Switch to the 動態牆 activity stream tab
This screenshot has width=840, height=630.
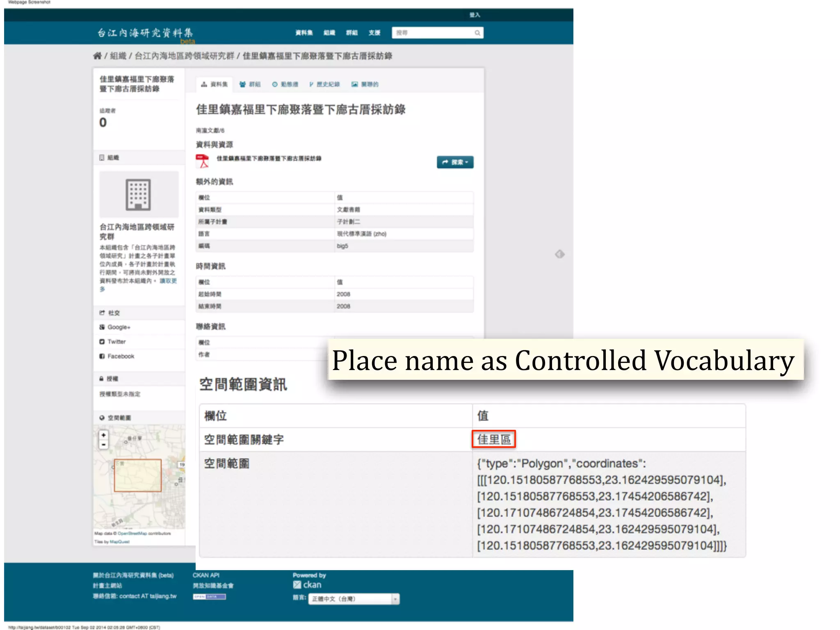pos(285,84)
